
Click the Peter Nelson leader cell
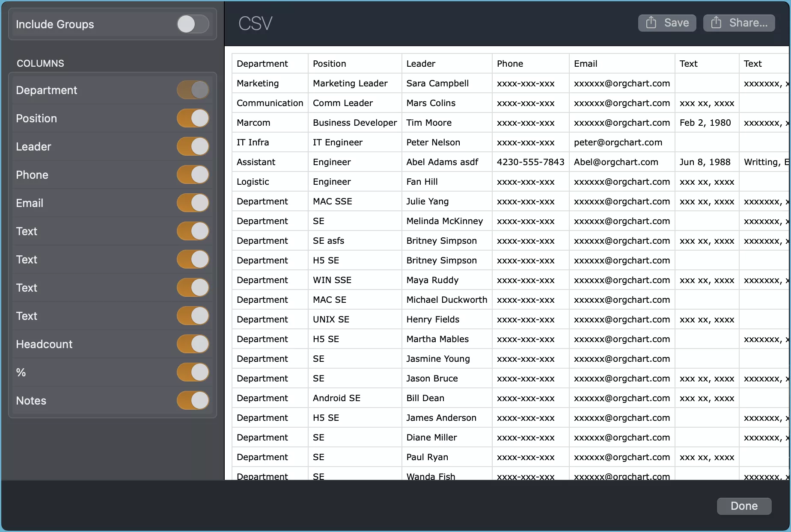pyautogui.click(x=447, y=142)
